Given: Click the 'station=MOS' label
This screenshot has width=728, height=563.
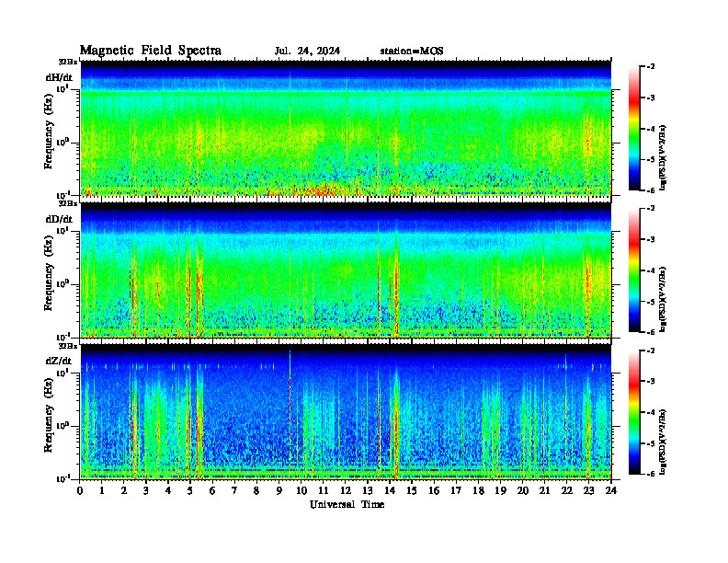Looking at the screenshot, I should click(x=412, y=52).
